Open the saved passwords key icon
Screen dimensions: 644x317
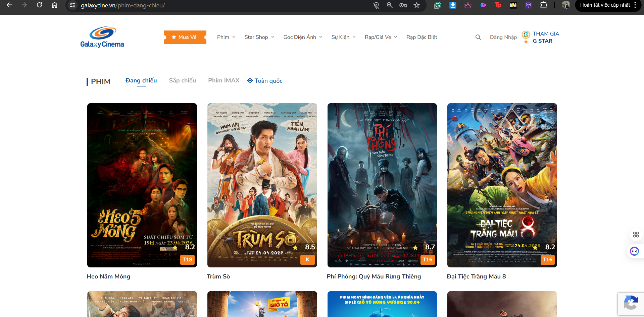403,5
